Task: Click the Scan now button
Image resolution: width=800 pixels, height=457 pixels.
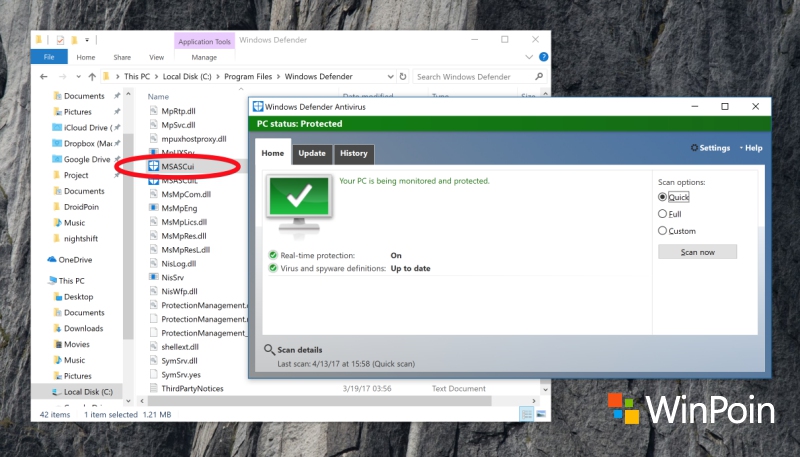Action: point(697,252)
